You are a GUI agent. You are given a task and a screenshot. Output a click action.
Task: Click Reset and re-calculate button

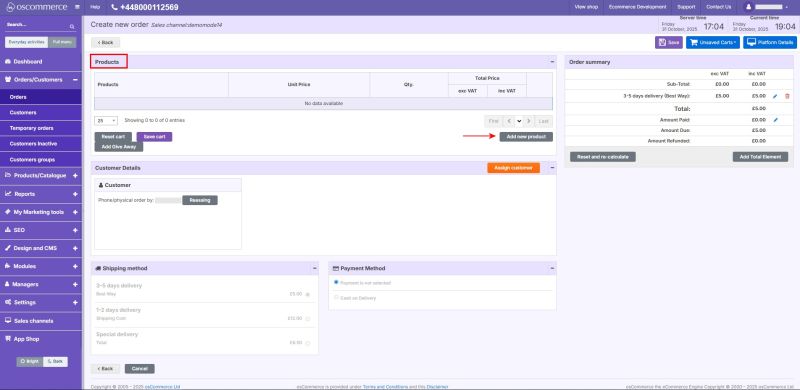(603, 157)
